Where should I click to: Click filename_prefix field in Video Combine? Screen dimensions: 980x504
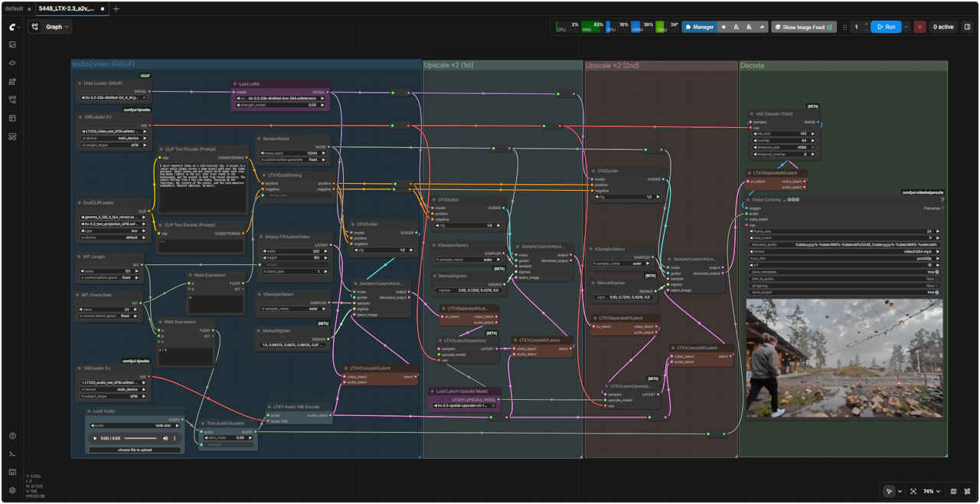(x=844, y=244)
